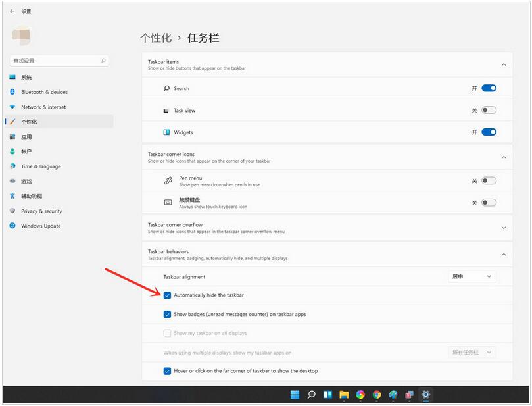The height and width of the screenshot is (406, 532).
Task: Open File Explorer from taskbar
Action: coord(344,395)
